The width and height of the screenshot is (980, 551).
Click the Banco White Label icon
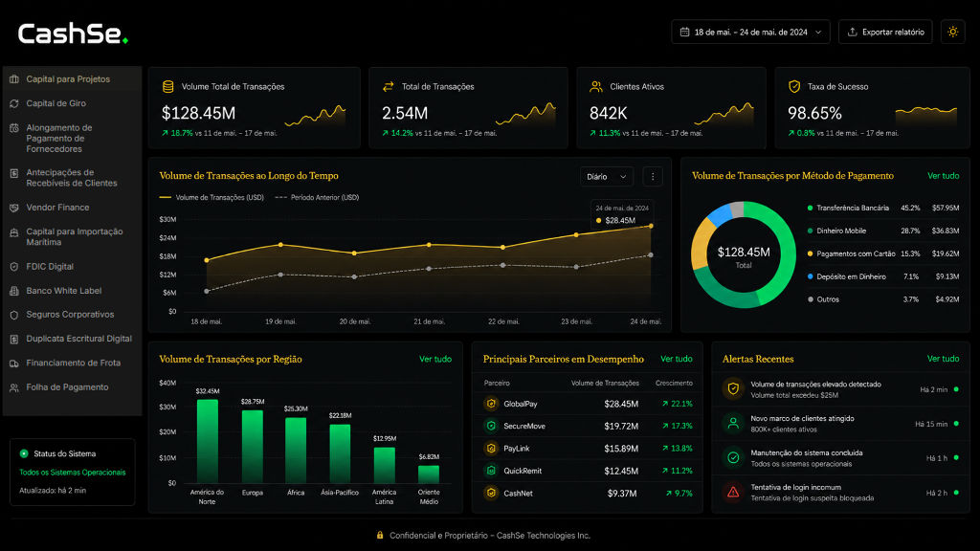pos(14,291)
